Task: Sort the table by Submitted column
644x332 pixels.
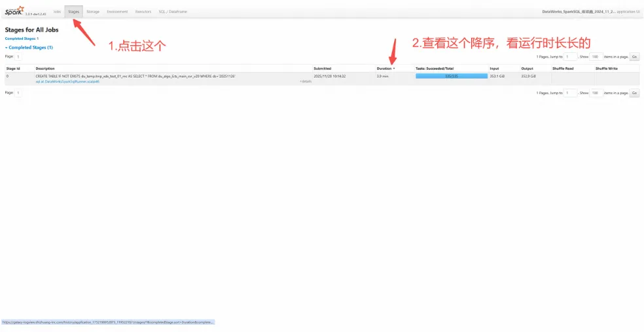Action: [x=323, y=69]
